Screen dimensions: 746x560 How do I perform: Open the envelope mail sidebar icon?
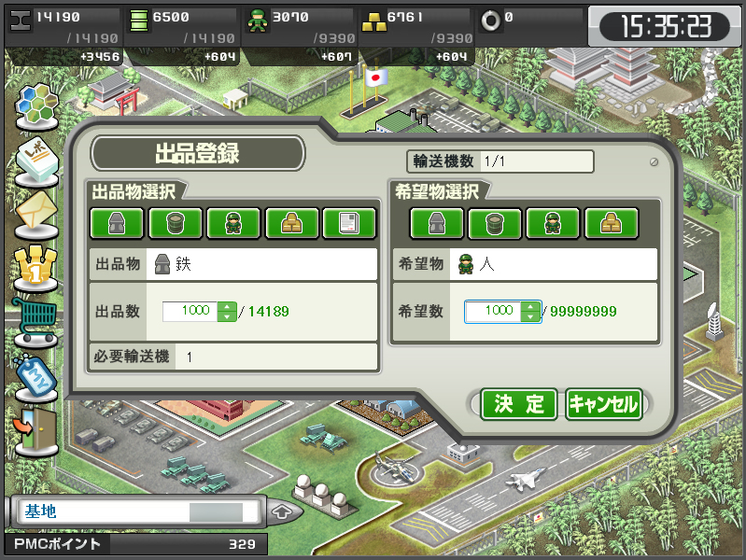click(36, 215)
